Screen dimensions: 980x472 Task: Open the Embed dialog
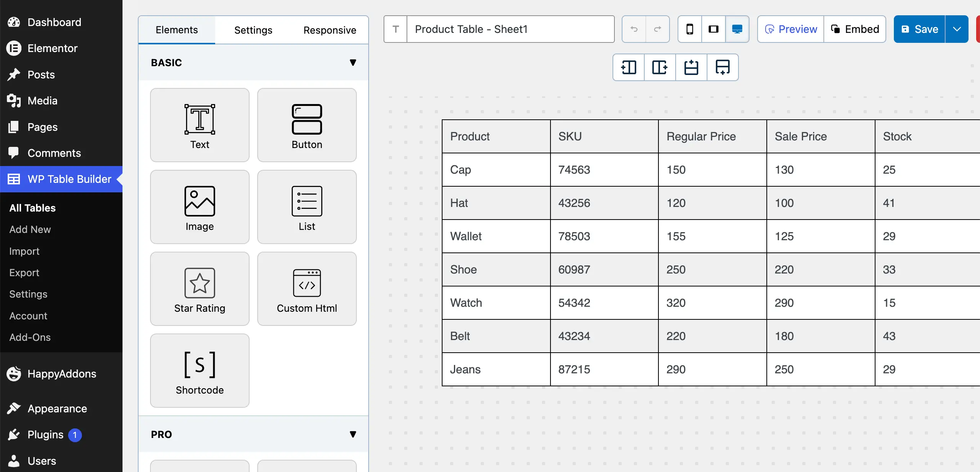point(855,29)
